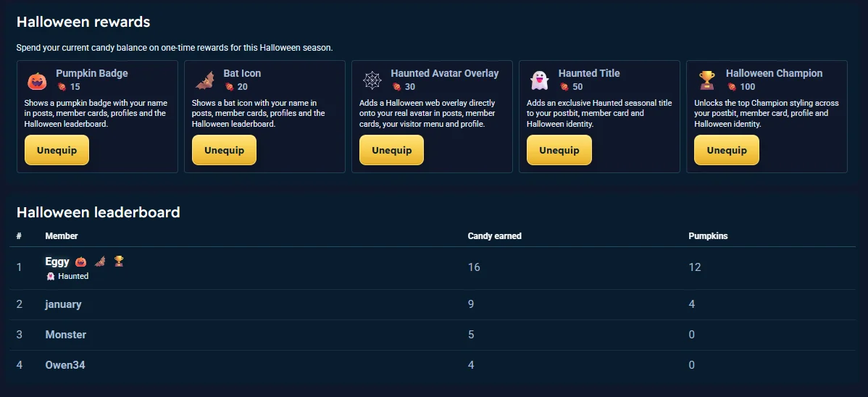Click Owen34's candy earned value 4
The image size is (868, 397).
point(471,365)
